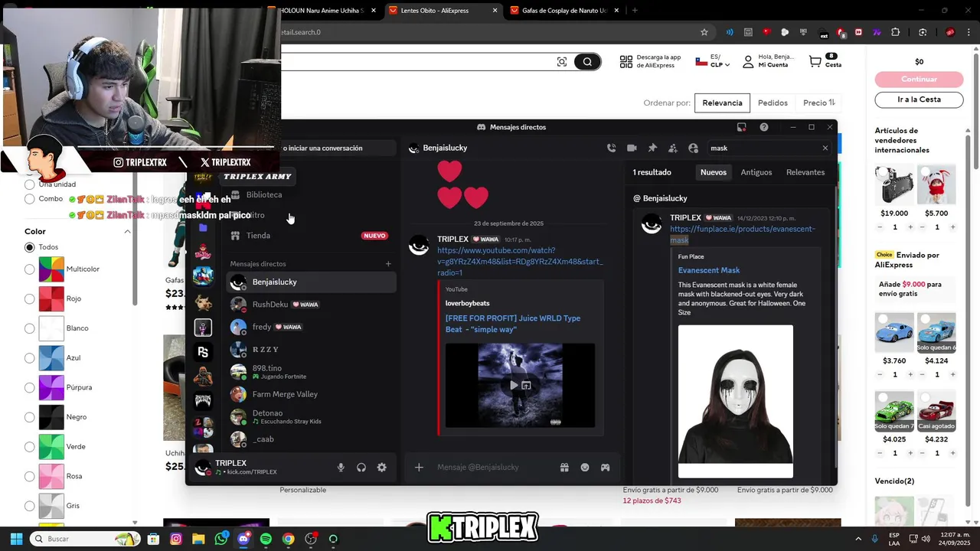
Task: Select the Azul color radio button
Action: (x=30, y=357)
